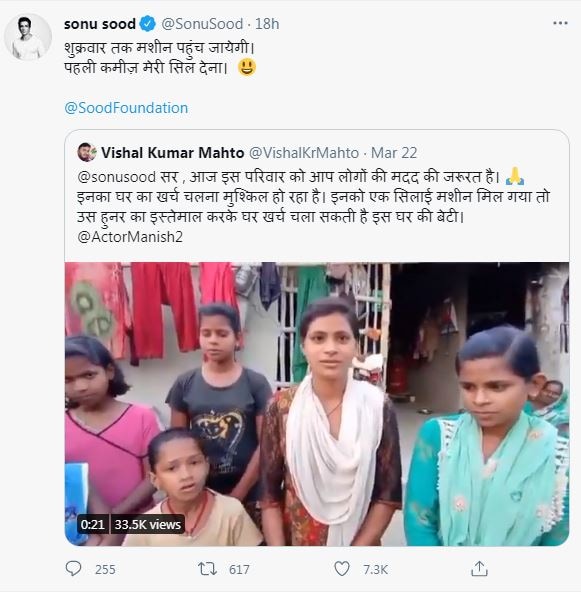Click the sonu sood display name
The height and width of the screenshot is (594, 581).
coord(100,24)
